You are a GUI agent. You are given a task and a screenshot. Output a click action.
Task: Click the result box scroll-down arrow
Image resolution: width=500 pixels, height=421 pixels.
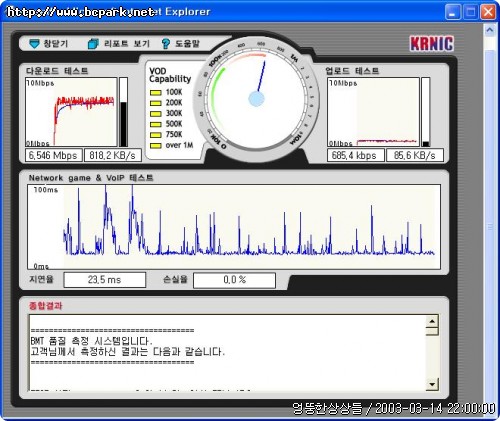coord(432,384)
